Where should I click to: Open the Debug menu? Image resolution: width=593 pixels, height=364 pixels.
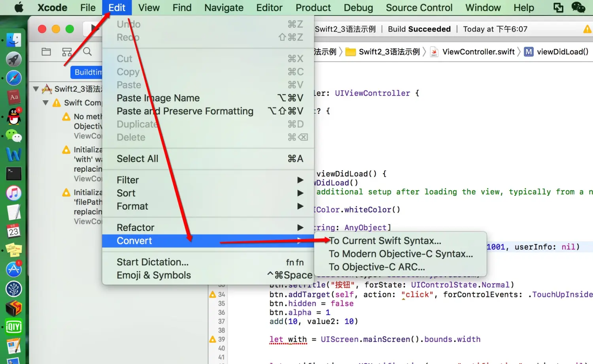coord(358,8)
